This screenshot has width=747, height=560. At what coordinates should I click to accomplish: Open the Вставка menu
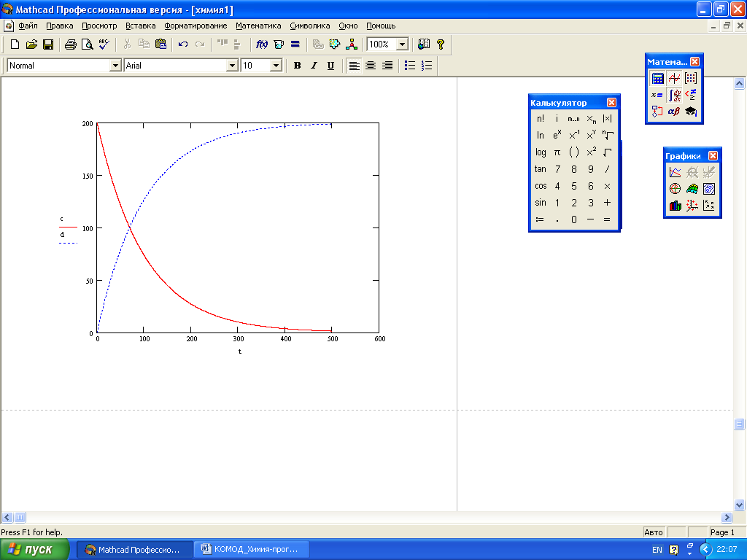pyautogui.click(x=141, y=26)
